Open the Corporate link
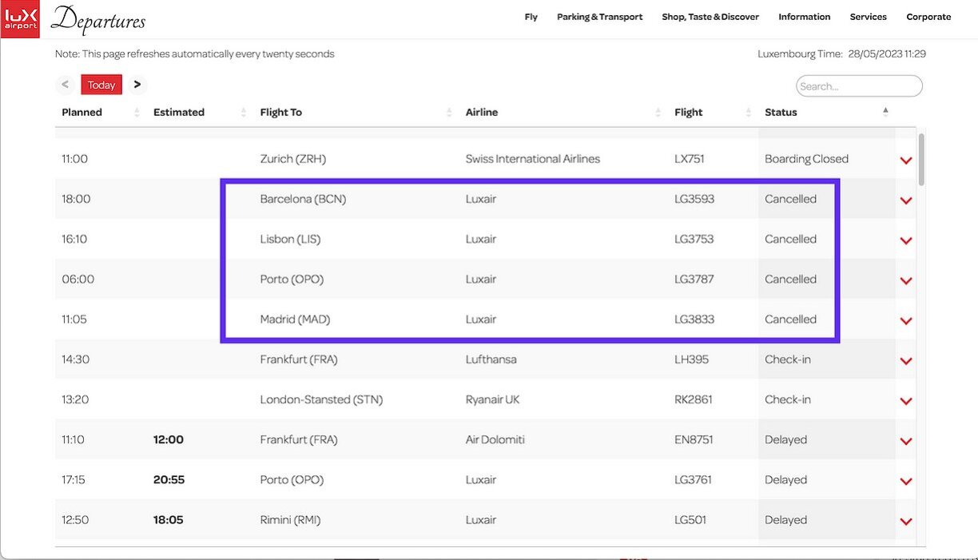 928,17
